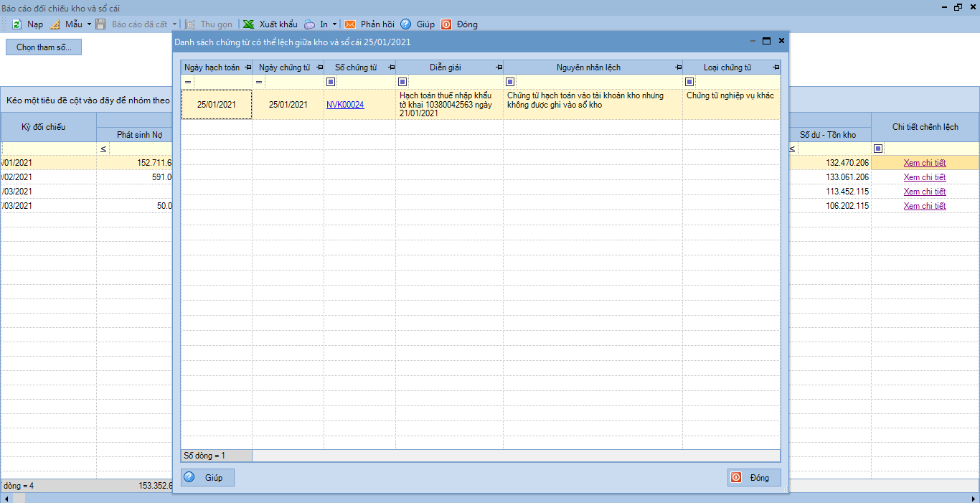The height and width of the screenshot is (503, 980).
Task: Pin the Nguyên nhân lệch column
Action: (x=678, y=67)
